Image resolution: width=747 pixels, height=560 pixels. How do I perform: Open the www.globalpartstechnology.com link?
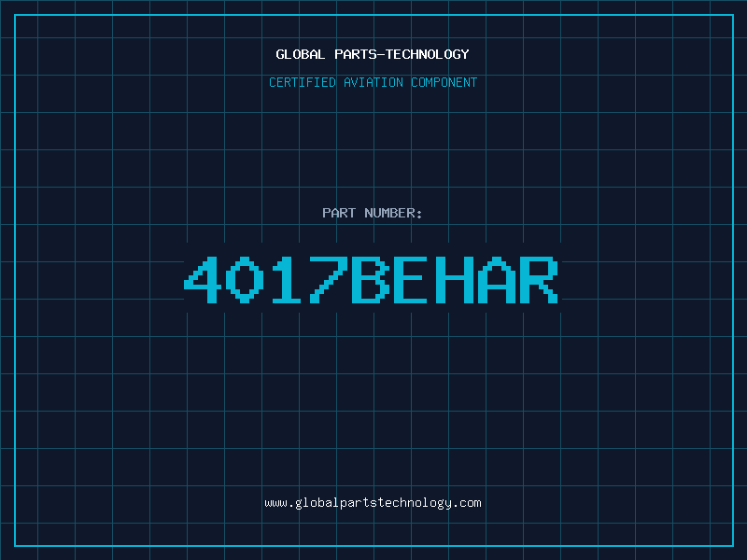pyautogui.click(x=373, y=503)
